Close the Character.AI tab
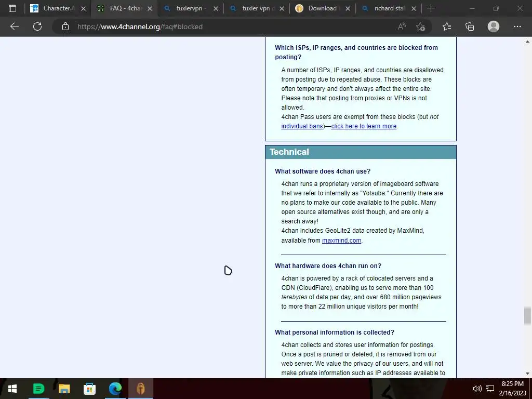Viewport: 532px width, 399px height. tap(84, 8)
